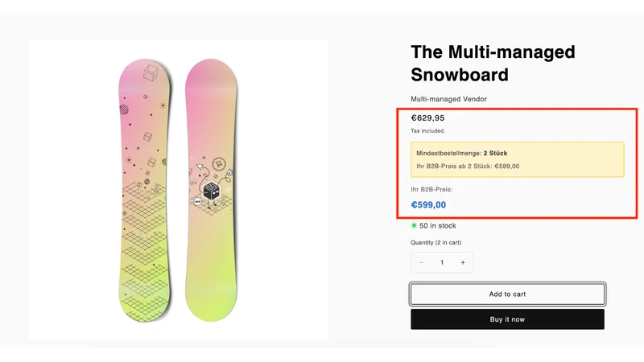The height and width of the screenshot is (362, 644).
Task: Click the Ihr B2B-Preis label
Action: pos(431,189)
